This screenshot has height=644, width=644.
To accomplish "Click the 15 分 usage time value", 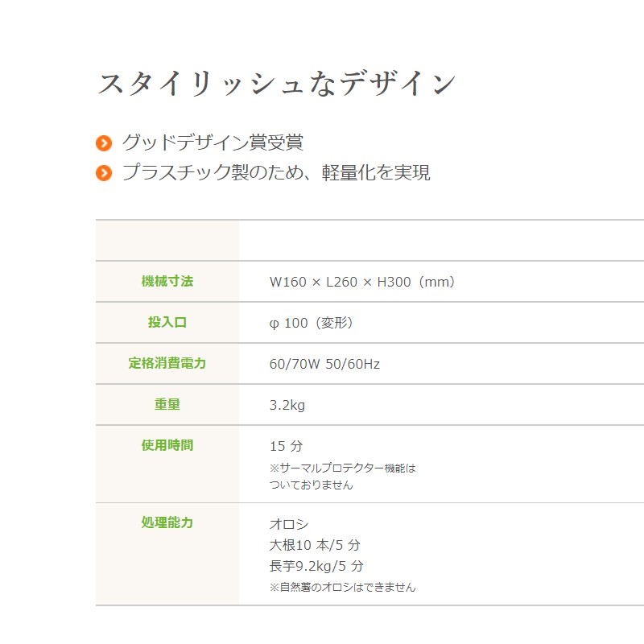I will click(x=286, y=447).
